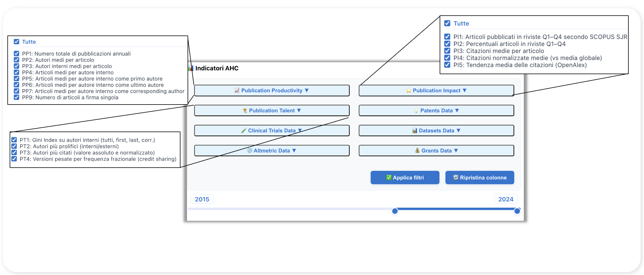Image resolution: width=644 pixels, height=275 pixels.
Task: Open the Datasets Data section
Action: (436, 130)
